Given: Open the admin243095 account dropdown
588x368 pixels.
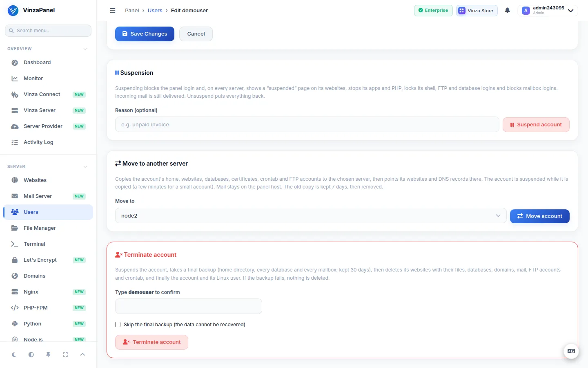Looking at the screenshot, I should 548,11.
